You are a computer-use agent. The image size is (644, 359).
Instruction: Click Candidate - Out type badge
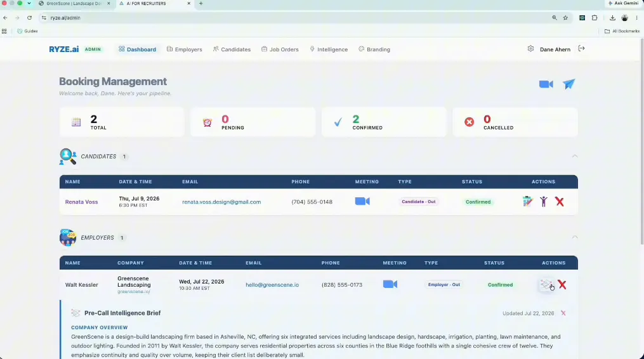point(419,202)
